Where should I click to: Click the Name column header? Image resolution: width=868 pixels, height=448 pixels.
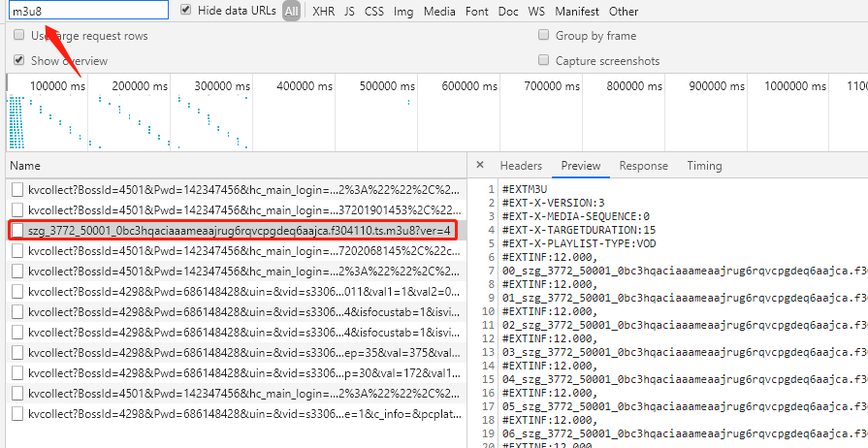coord(26,166)
